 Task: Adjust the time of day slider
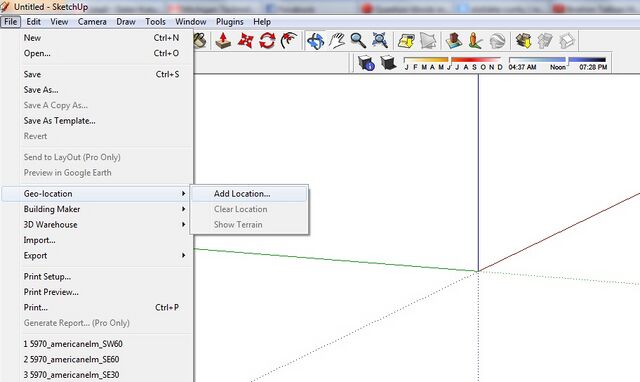click(558, 63)
